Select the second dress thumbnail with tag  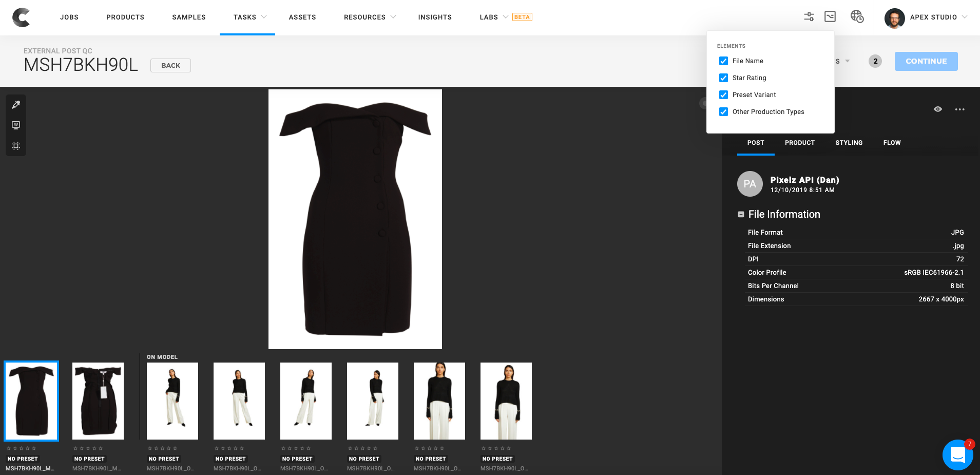click(x=98, y=401)
